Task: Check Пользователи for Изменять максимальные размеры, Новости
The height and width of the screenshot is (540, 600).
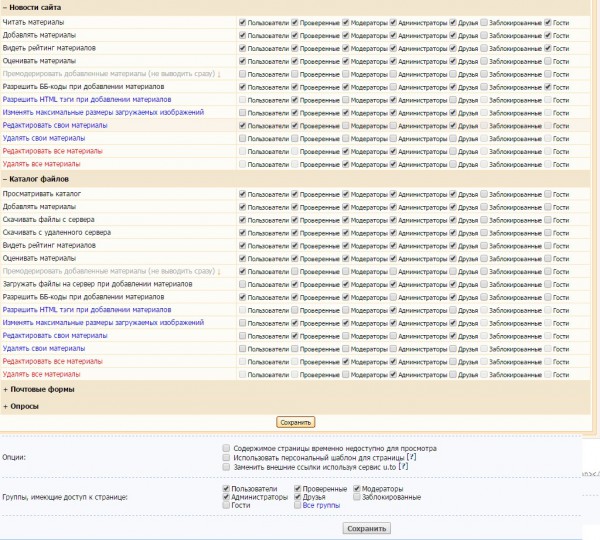Action: coord(242,113)
